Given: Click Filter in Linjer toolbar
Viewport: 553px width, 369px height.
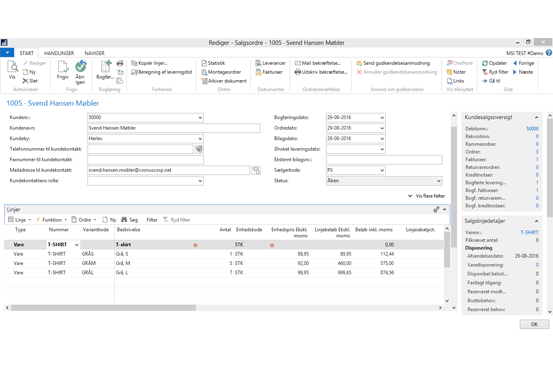Looking at the screenshot, I should (152, 220).
